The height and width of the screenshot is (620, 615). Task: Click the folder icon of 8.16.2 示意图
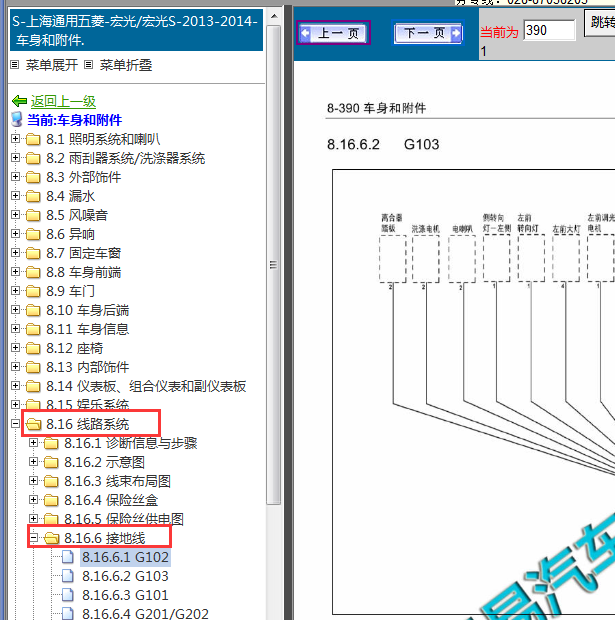click(x=51, y=462)
